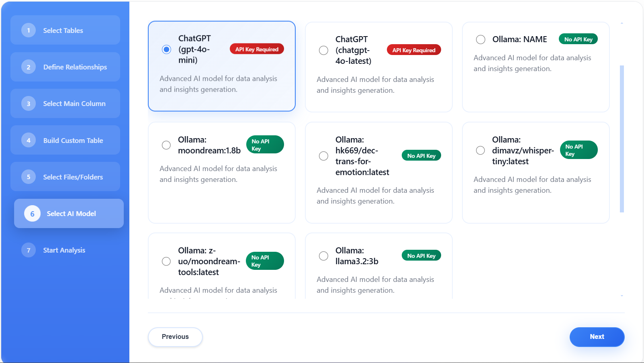This screenshot has height=363, width=644.
Task: Click API Key Required badge on gpt-4o-mini card
Action: click(257, 49)
